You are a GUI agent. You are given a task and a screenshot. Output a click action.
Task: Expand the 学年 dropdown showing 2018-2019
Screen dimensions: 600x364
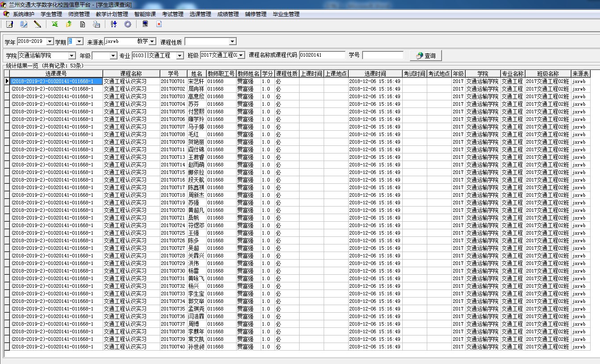(x=50, y=41)
